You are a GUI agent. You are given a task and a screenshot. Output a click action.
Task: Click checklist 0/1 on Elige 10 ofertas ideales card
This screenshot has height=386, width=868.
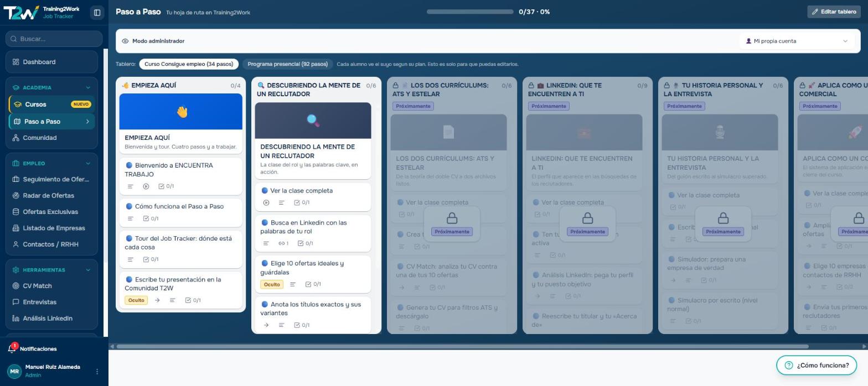[x=313, y=284]
